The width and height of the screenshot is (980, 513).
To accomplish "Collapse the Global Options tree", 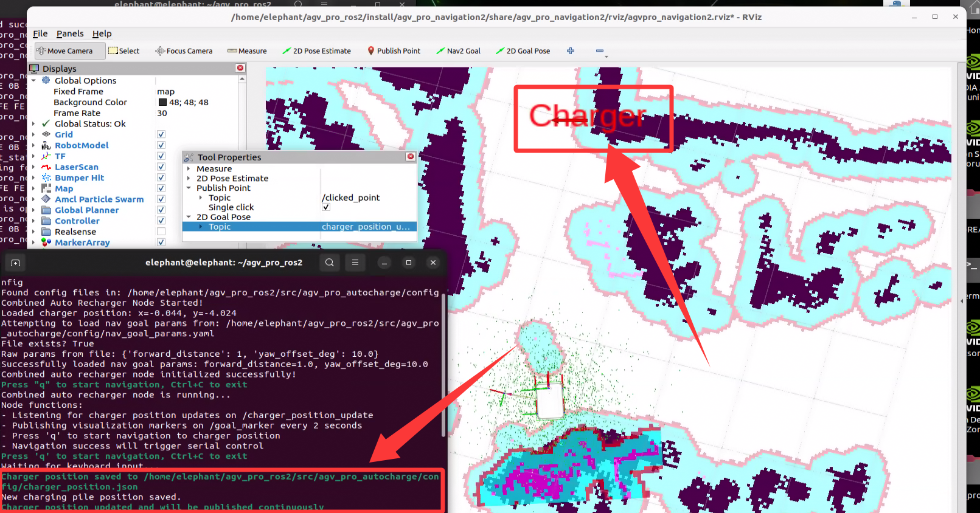I will click(33, 80).
